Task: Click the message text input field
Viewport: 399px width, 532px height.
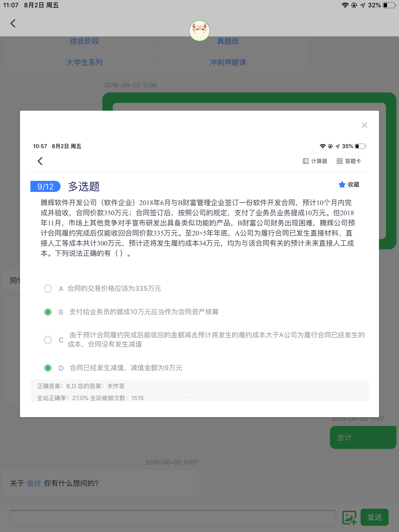Action: [x=172, y=518]
